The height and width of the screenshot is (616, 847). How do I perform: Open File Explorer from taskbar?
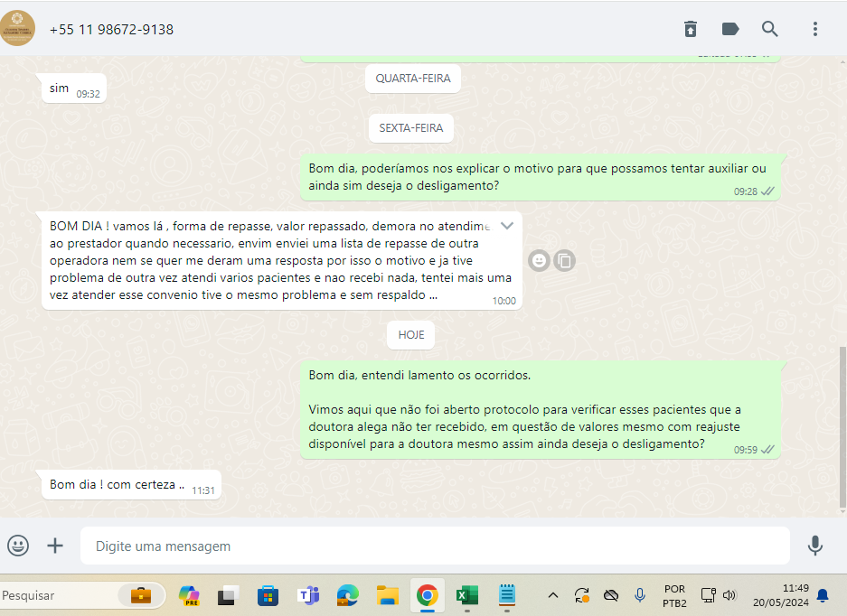pos(387,595)
